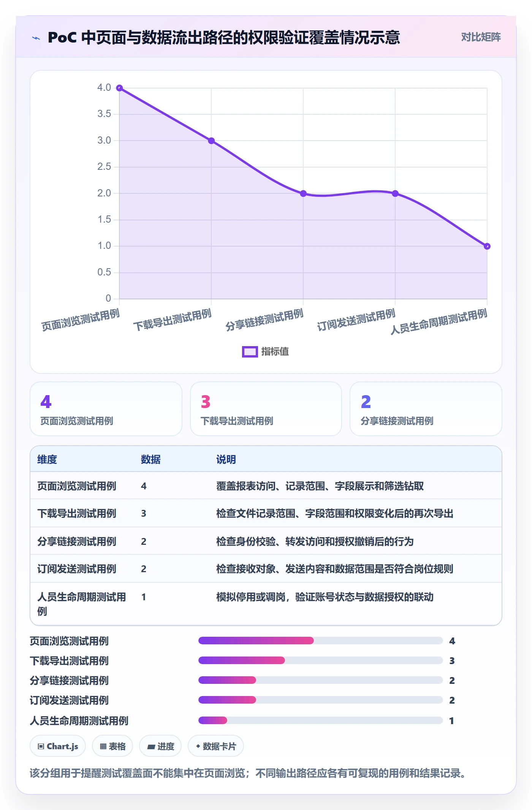Click description 检查接收对象、发送内容
The width and height of the screenshot is (532, 810).
click(335, 569)
